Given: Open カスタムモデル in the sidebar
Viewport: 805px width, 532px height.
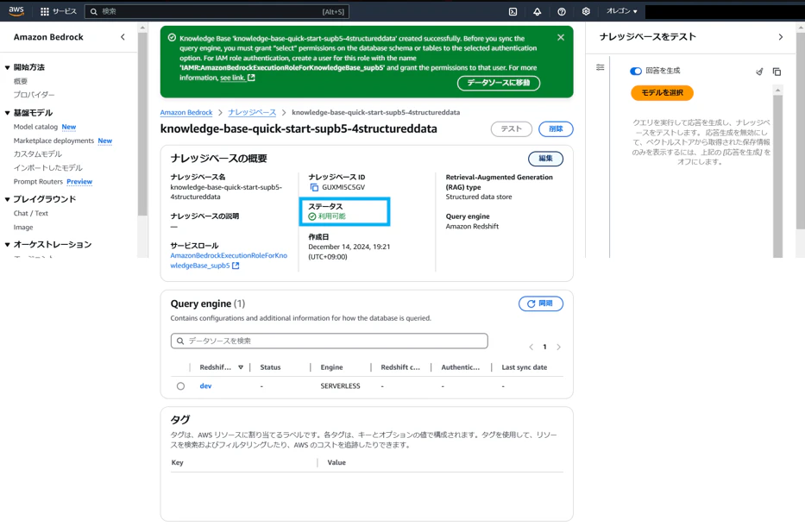Looking at the screenshot, I should 37,153.
